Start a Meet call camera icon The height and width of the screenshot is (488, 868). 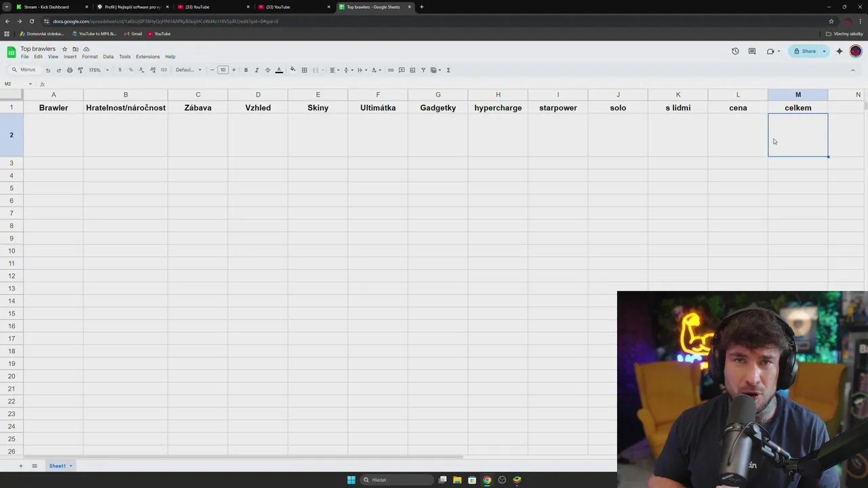(x=770, y=51)
